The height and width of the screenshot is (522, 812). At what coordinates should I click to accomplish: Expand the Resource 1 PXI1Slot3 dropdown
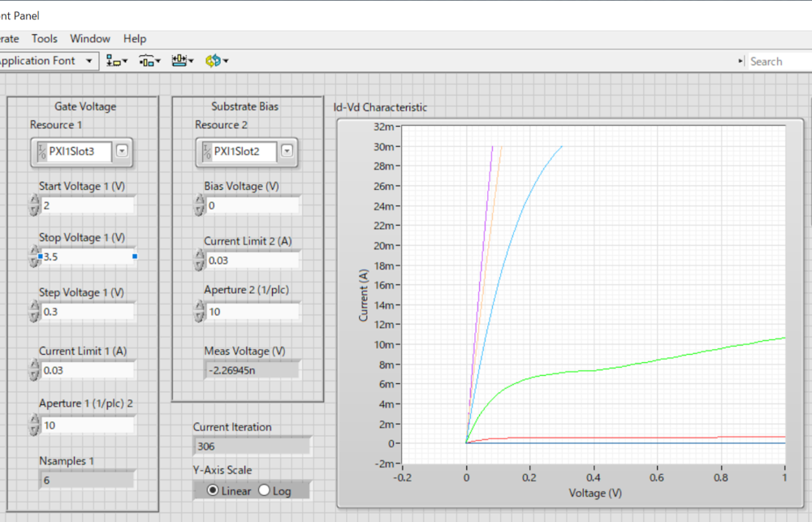(x=122, y=151)
